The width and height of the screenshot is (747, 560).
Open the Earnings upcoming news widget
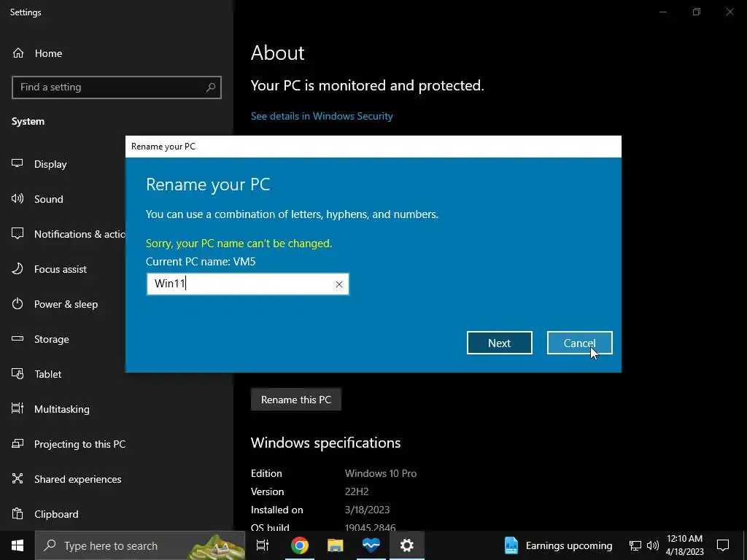[558, 545]
